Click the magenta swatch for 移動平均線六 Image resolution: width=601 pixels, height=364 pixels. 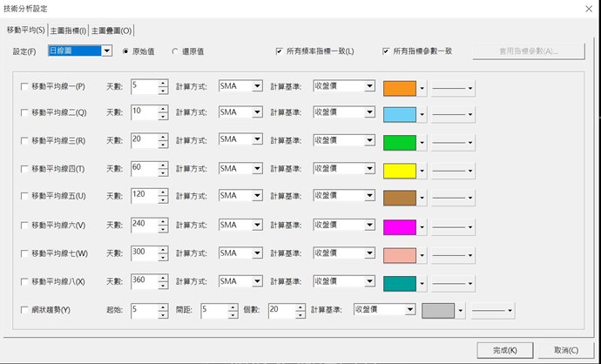401,226
